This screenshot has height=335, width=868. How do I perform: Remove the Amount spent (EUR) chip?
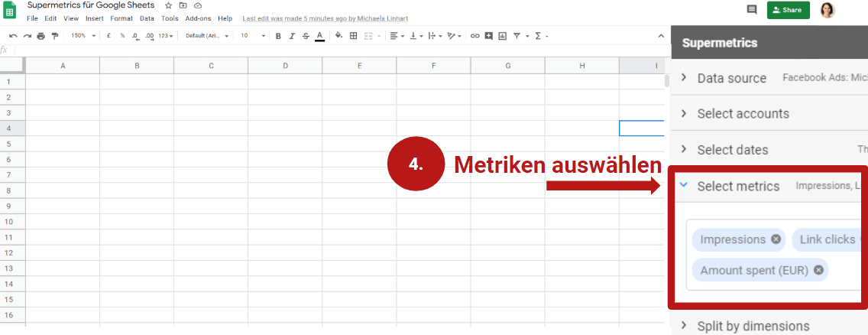[818, 270]
